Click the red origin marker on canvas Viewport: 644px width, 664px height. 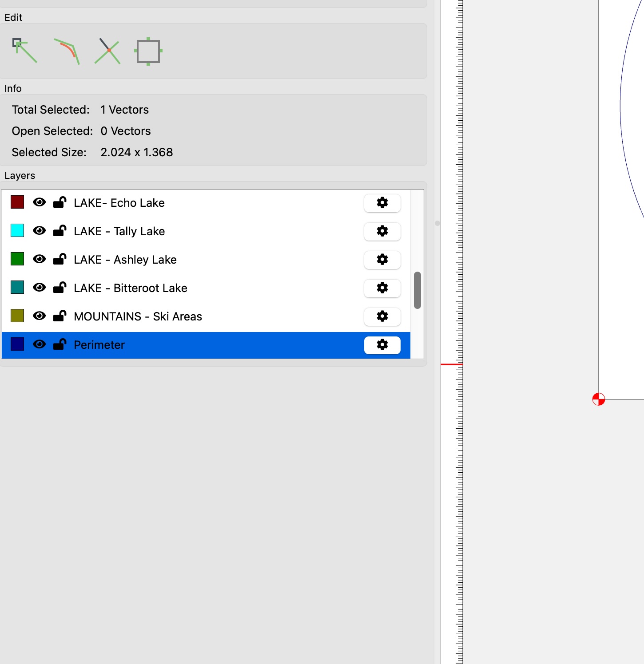pos(598,399)
